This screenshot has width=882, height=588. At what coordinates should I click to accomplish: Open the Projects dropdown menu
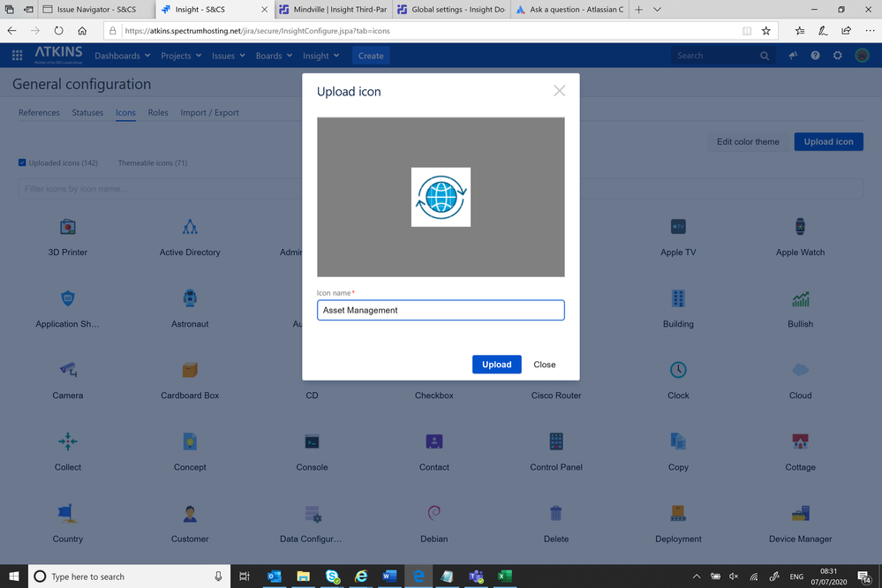tap(181, 56)
